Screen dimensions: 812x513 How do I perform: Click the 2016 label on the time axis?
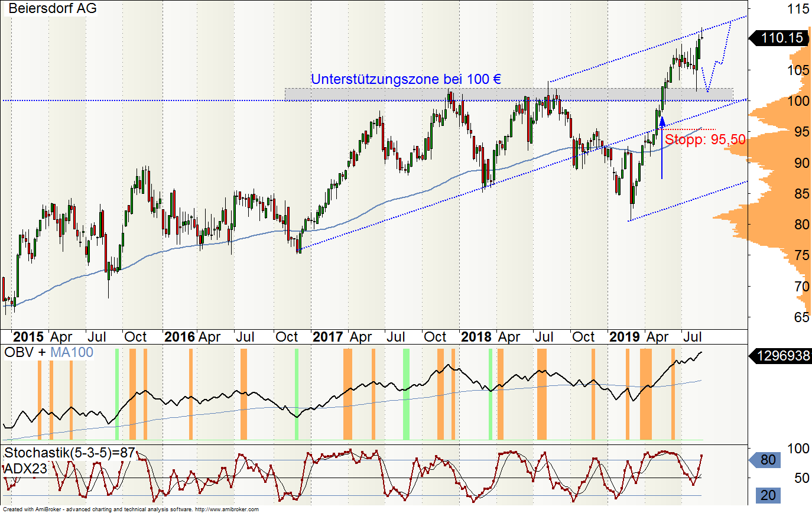tap(179, 337)
